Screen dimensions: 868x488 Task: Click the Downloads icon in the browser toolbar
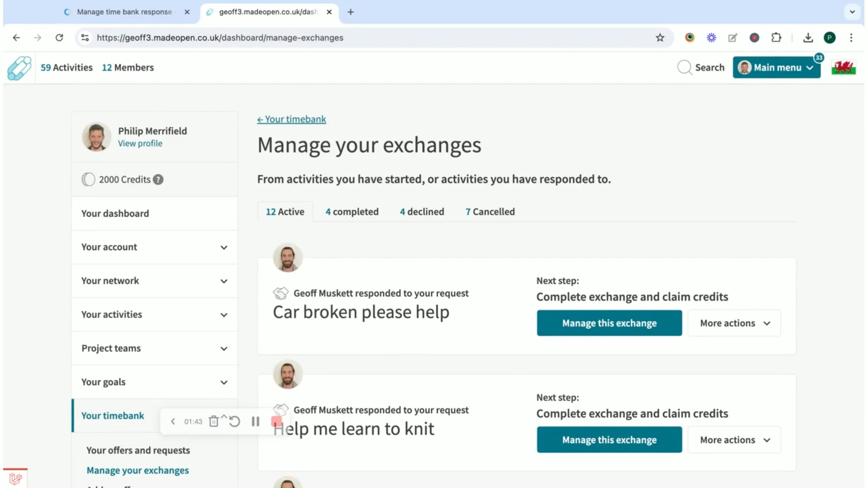[808, 38]
